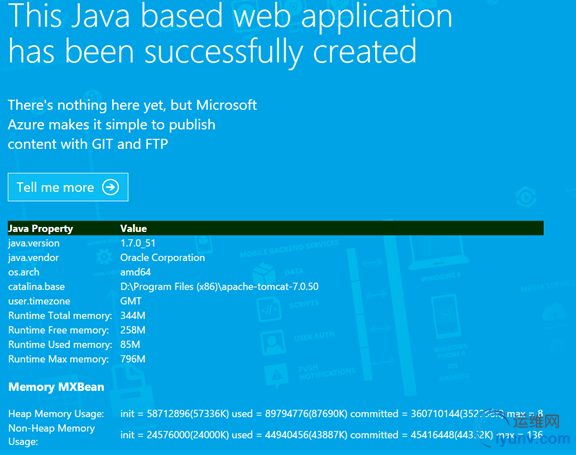Click the Oracle Corporation vendor value
The width and height of the screenshot is (576, 455).
[162, 257]
